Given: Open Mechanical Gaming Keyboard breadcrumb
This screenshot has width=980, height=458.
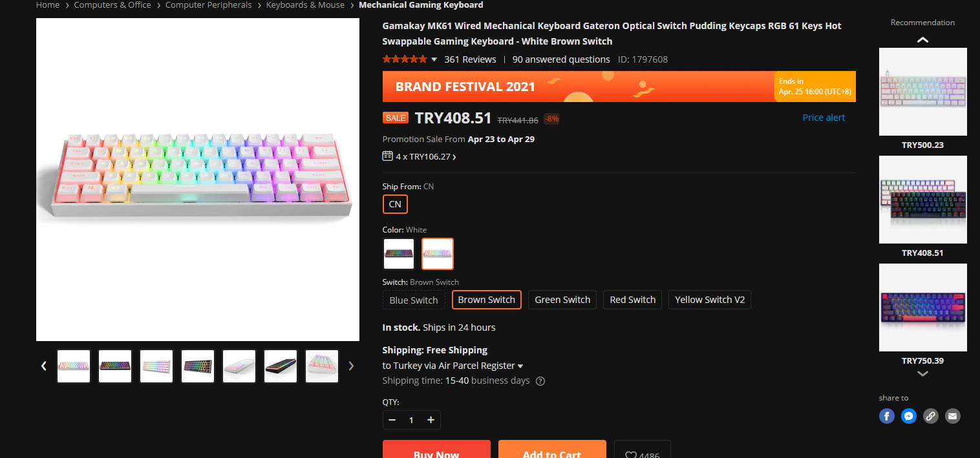Looking at the screenshot, I should 421,5.
